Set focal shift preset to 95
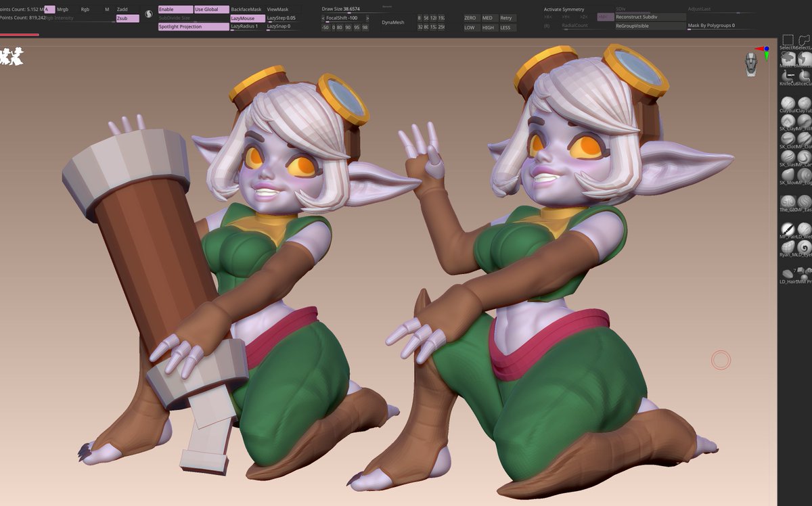812x506 pixels. (355, 28)
